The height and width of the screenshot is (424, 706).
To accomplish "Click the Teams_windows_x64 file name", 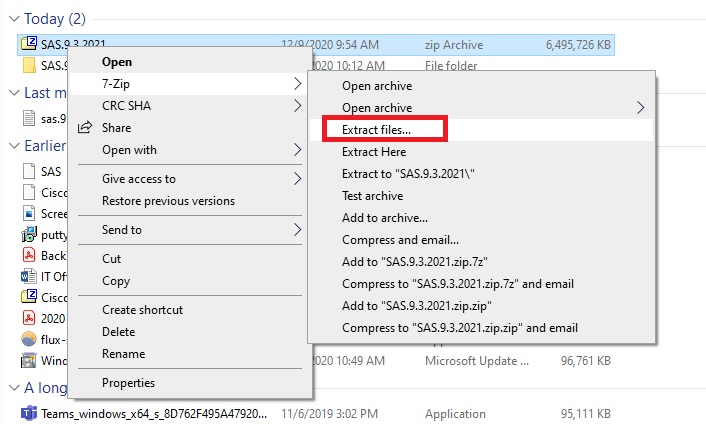I will (154, 414).
